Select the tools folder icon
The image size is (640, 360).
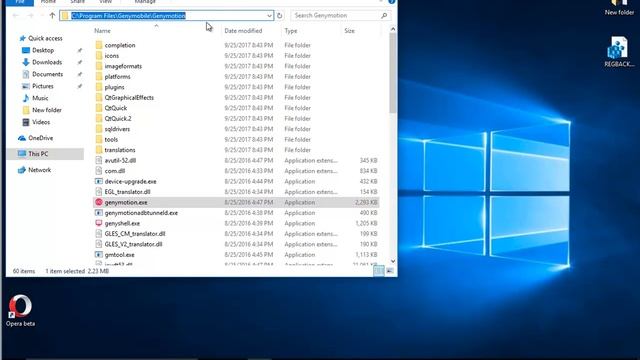click(99, 139)
